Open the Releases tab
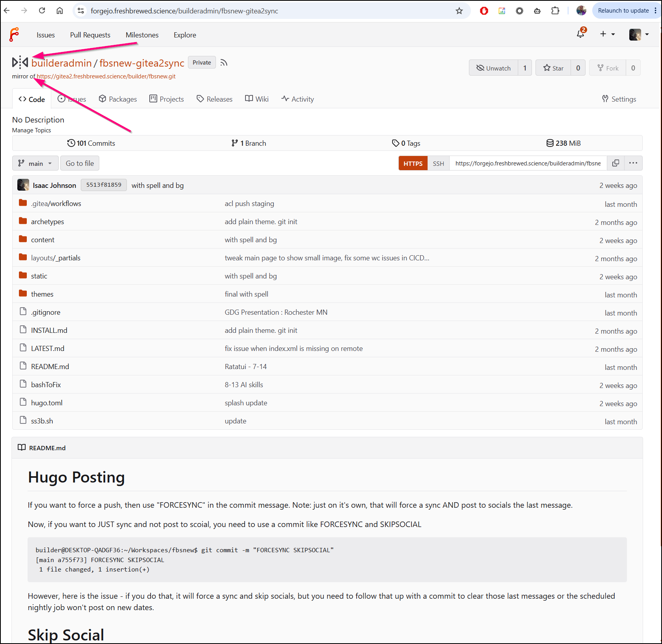662x644 pixels. point(214,99)
